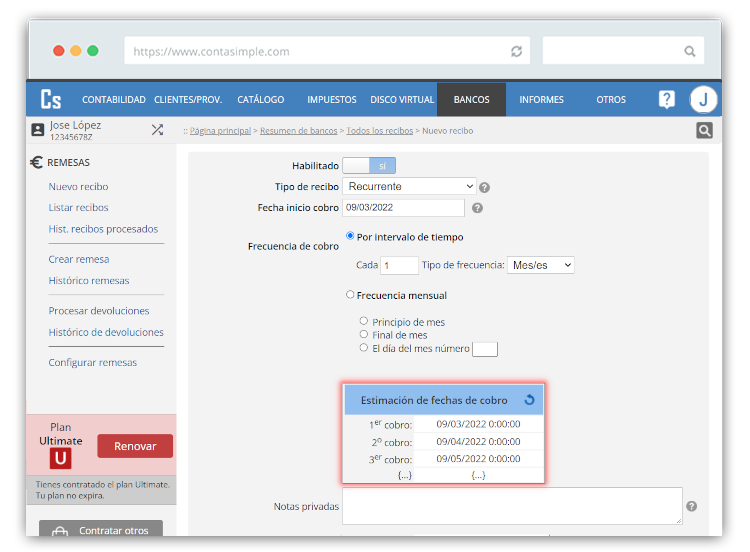750x552 pixels.
Task: Open the CLIENTES/PROV. menu
Action: pyautogui.click(x=188, y=99)
